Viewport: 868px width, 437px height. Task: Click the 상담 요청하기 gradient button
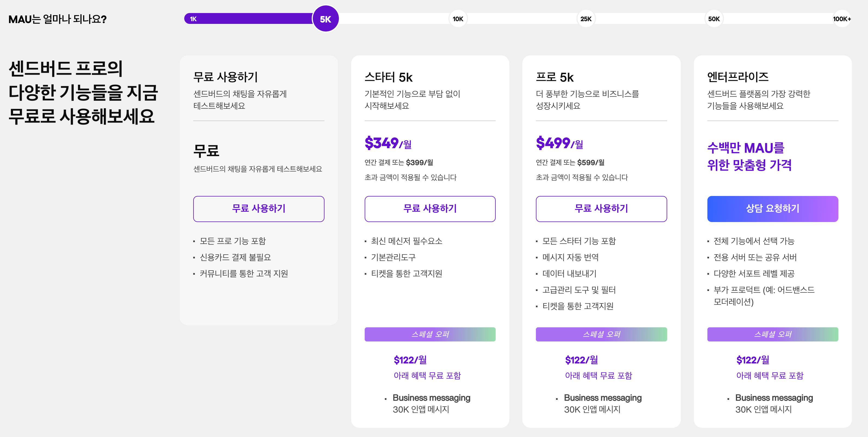tap(772, 209)
